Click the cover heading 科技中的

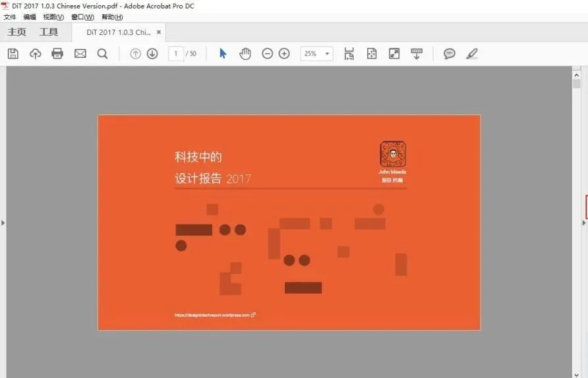pos(198,157)
